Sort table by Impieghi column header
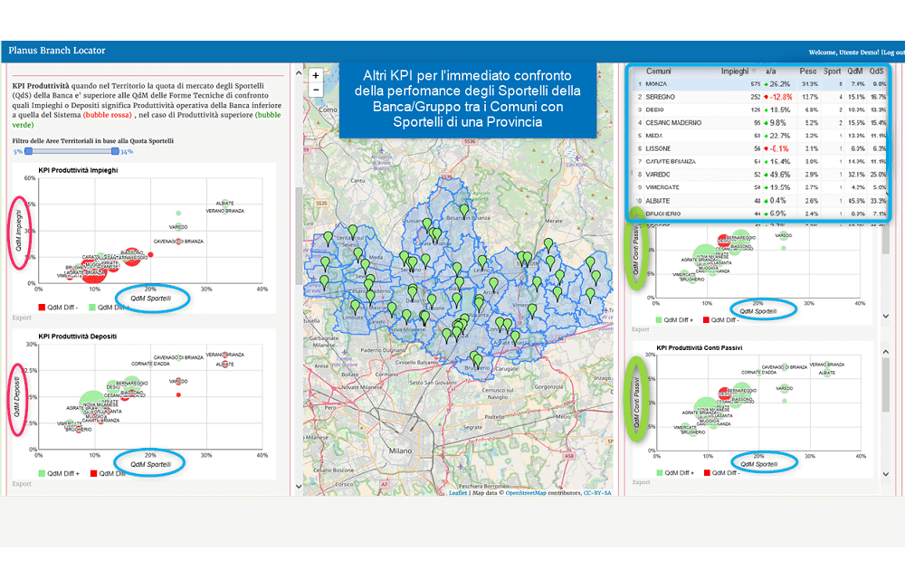Image resolution: width=905 pixels, height=588 pixels. (734, 71)
